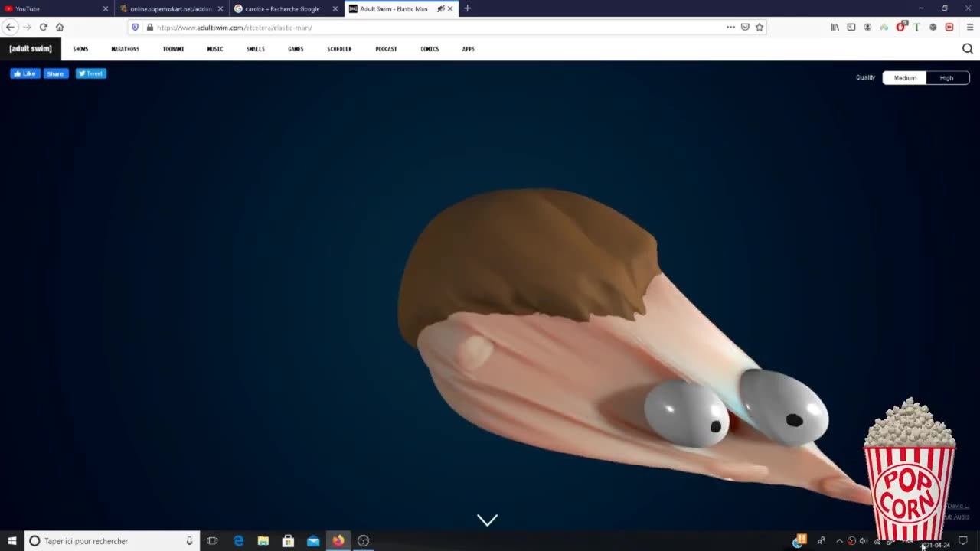Open the Firefox hamburger menu
This screenshot has width=980, height=551.
click(970, 27)
